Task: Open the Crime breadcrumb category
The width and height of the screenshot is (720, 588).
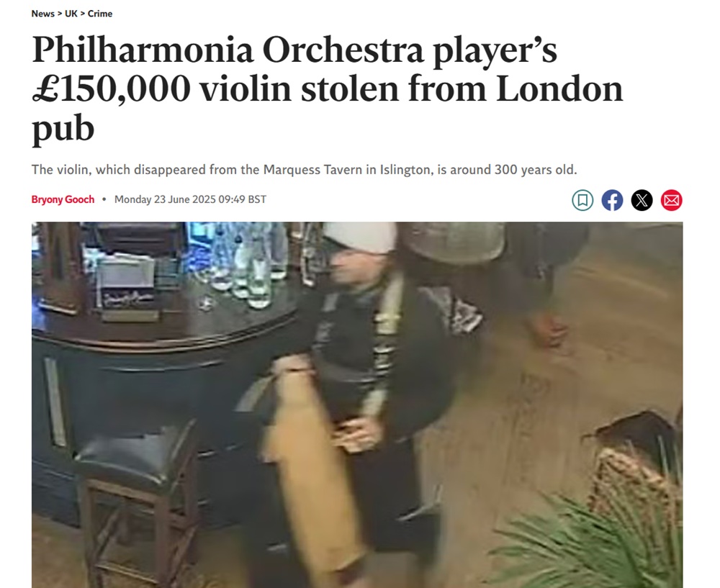Action: [100, 14]
